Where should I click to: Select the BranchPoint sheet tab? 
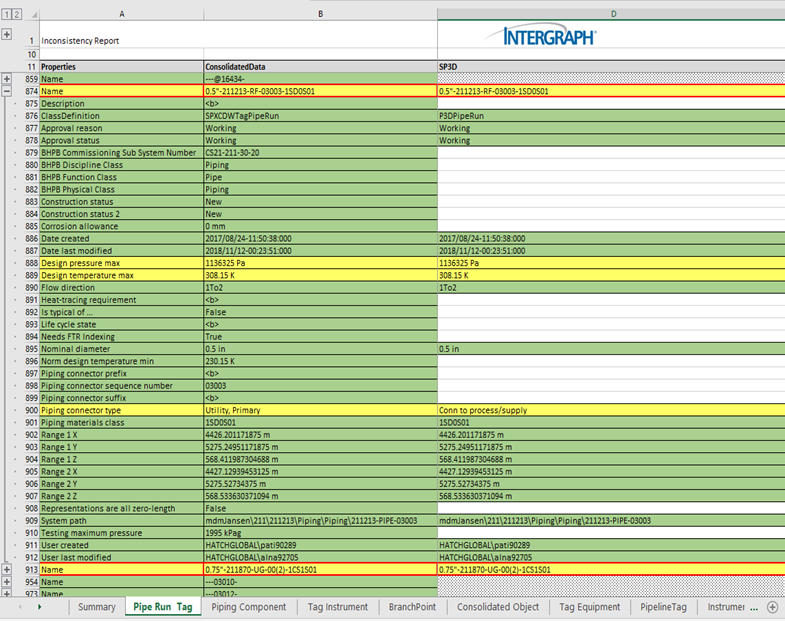(412, 607)
